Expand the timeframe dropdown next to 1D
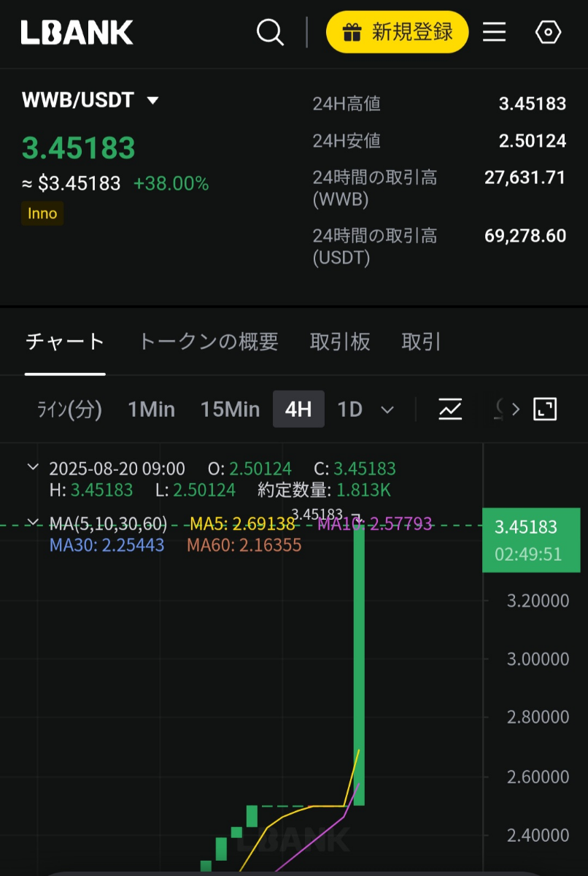 (387, 410)
